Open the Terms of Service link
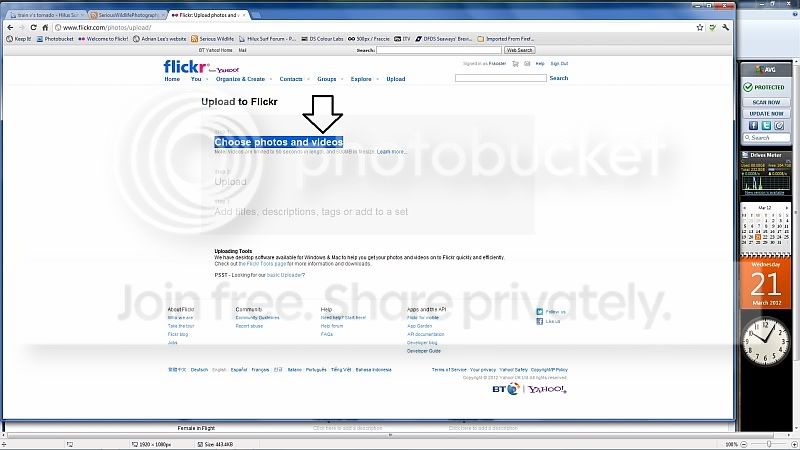 point(449,370)
